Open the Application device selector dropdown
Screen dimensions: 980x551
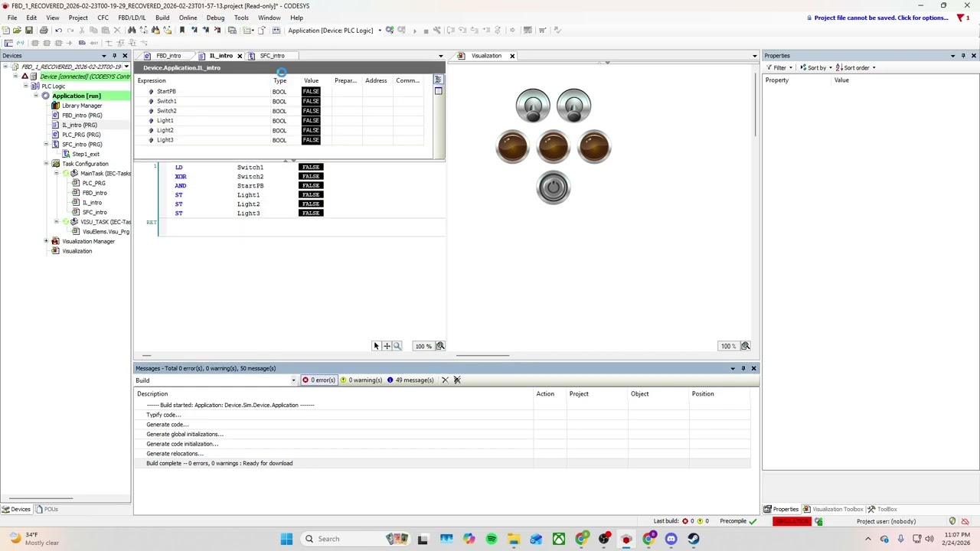pos(380,31)
